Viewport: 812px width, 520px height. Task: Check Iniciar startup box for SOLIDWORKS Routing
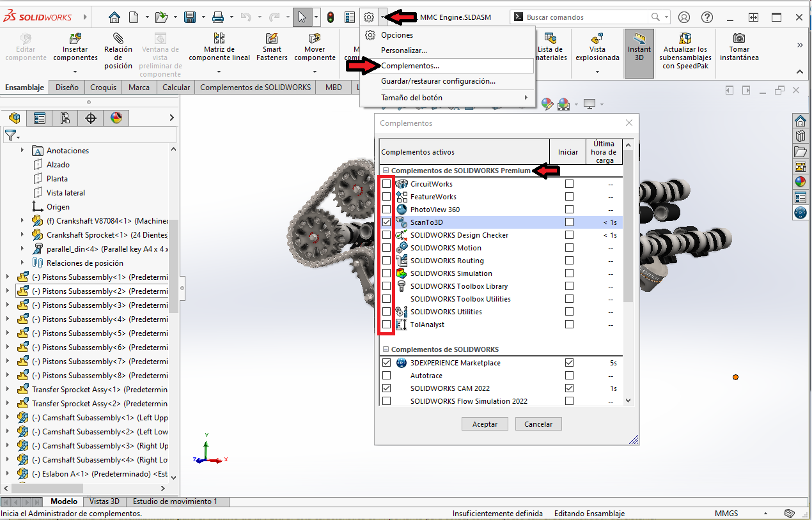[569, 261]
